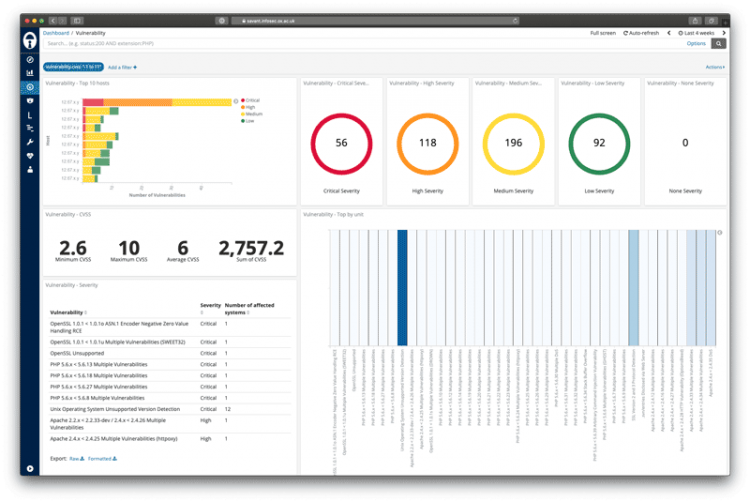The image size is (750, 502).
Task: Click the 2.6 Minimum CVSS value
Action: pos(73,248)
